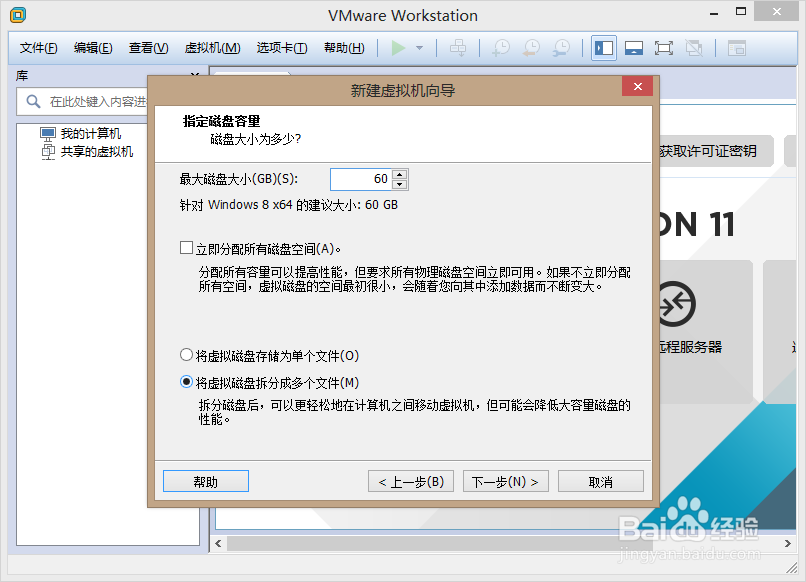Click the remote server connect icon
The width and height of the screenshot is (806, 582).
[x=676, y=304]
